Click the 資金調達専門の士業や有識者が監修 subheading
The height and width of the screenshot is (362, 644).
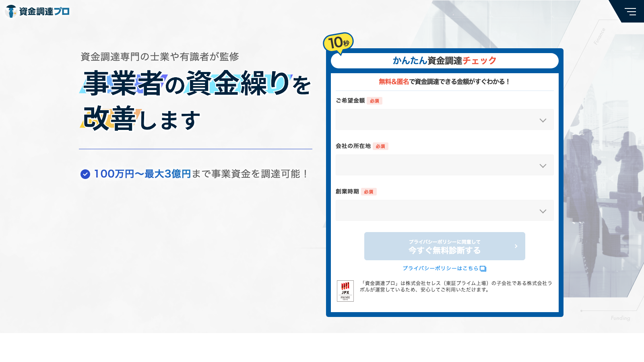point(160,57)
